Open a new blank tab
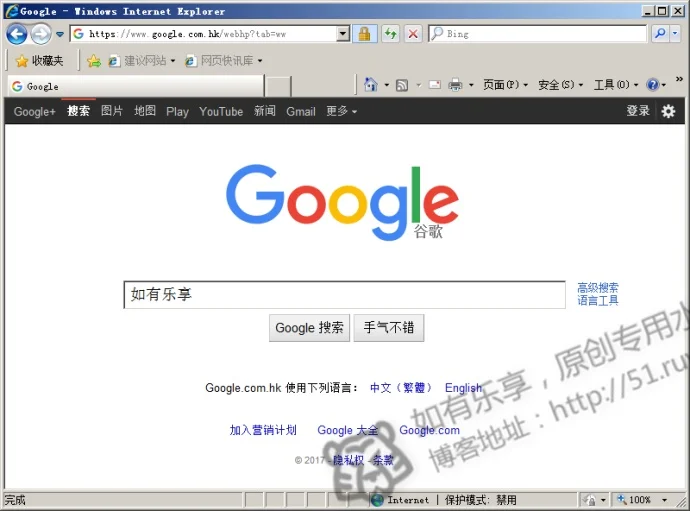 click(x=278, y=86)
